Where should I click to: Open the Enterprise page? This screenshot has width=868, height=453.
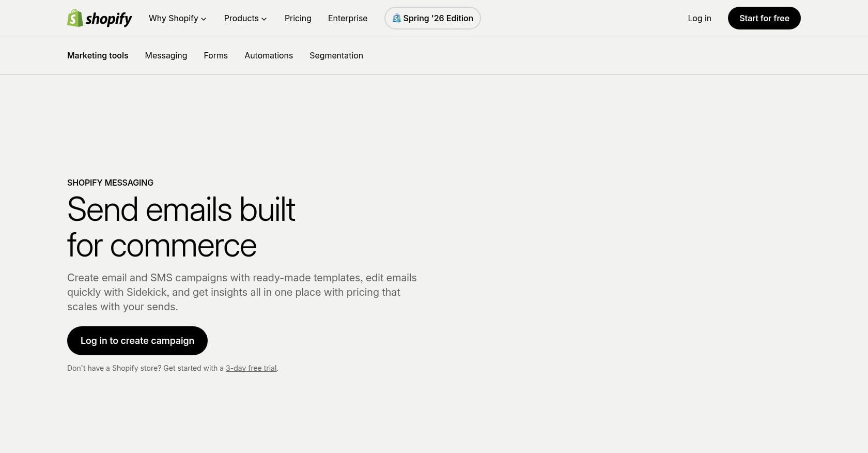(x=348, y=18)
